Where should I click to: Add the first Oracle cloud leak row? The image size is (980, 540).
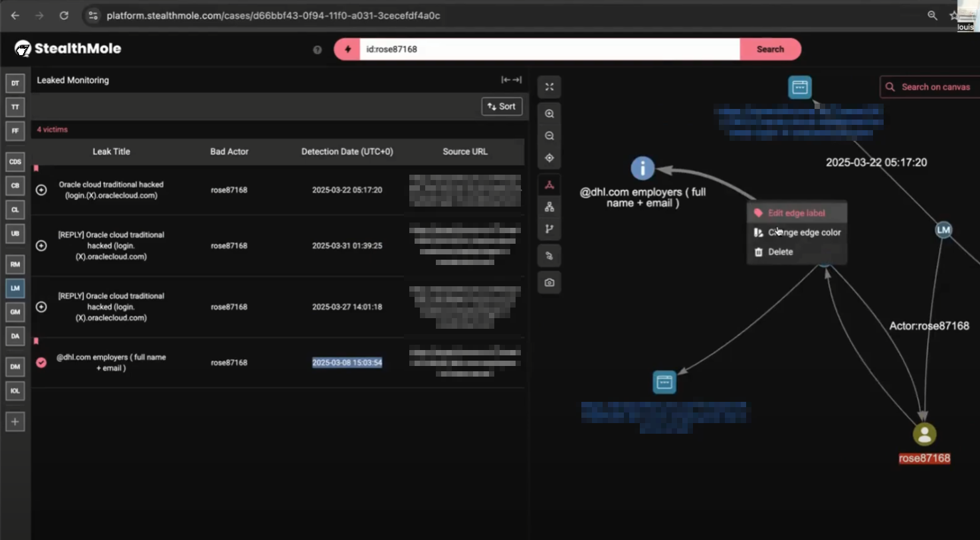coord(41,190)
